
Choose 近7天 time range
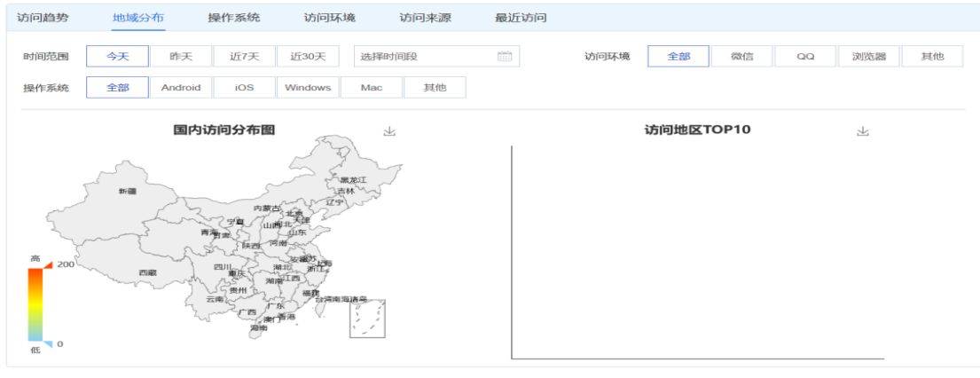click(245, 56)
